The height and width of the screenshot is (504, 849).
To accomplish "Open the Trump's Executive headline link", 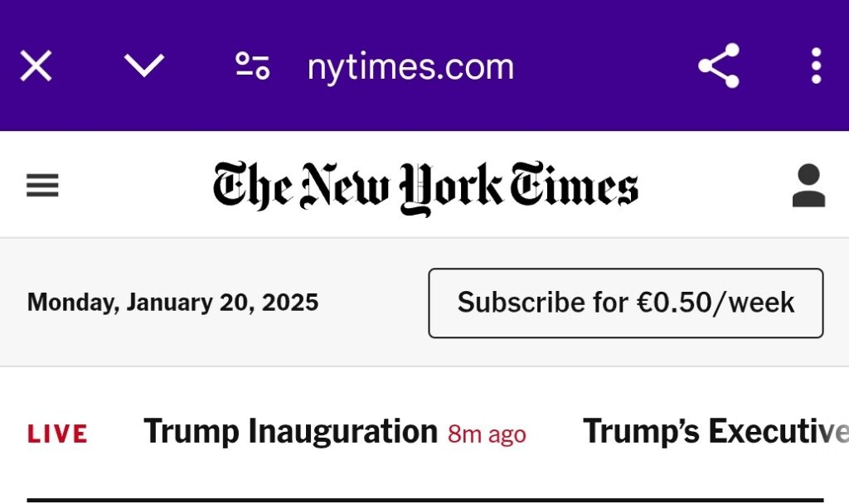I will tap(716, 431).
